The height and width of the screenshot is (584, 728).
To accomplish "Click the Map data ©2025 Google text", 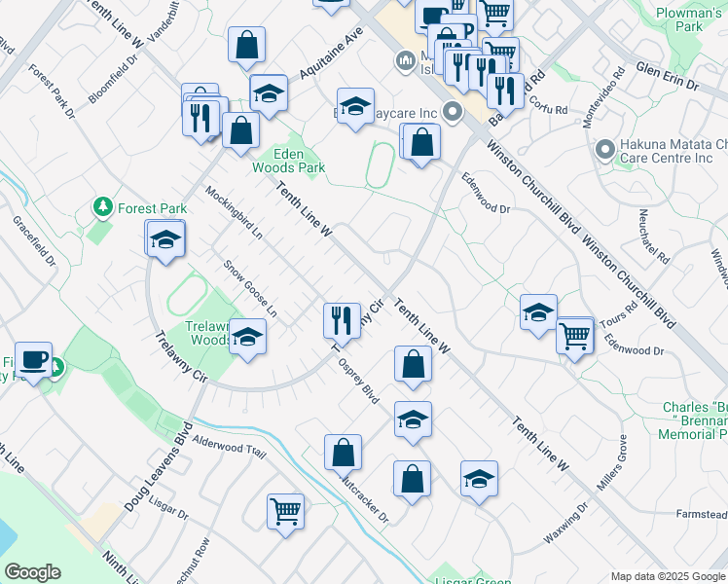I will click(668, 576).
